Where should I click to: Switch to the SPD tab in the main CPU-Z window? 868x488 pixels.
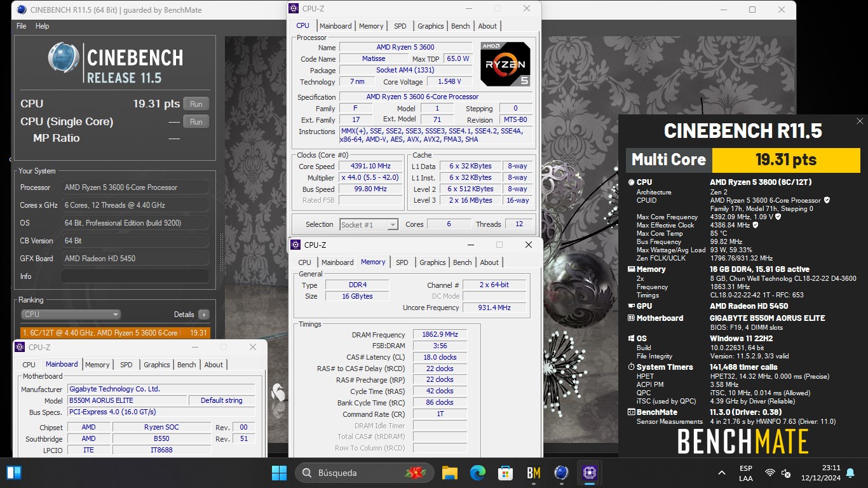(400, 26)
